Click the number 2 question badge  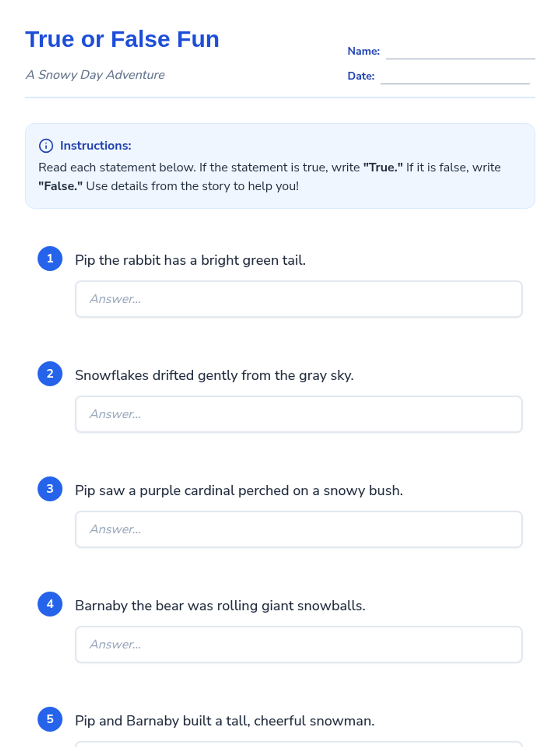[x=50, y=373]
